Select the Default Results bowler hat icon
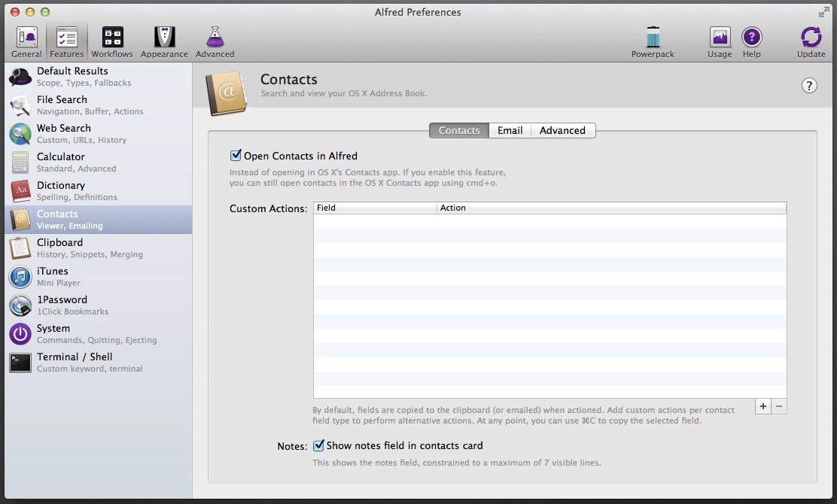The height and width of the screenshot is (504, 837). (20, 77)
